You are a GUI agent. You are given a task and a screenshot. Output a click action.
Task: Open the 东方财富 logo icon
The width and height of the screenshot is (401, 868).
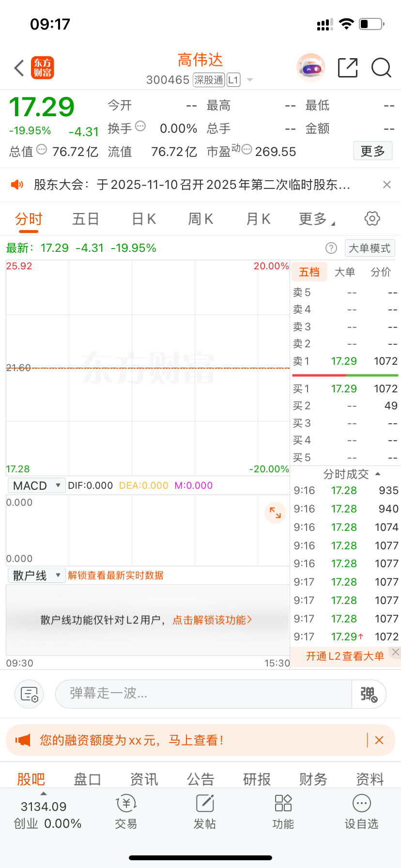43,68
